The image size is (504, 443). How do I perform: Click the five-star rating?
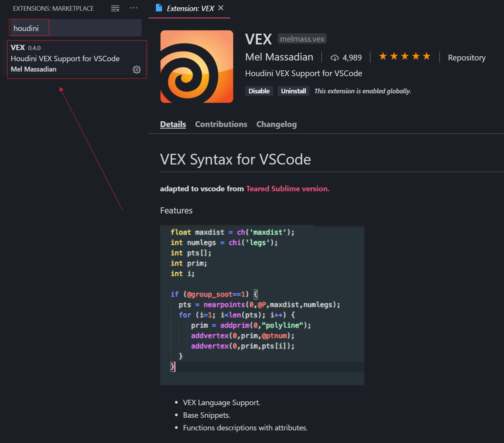pyautogui.click(x=405, y=57)
